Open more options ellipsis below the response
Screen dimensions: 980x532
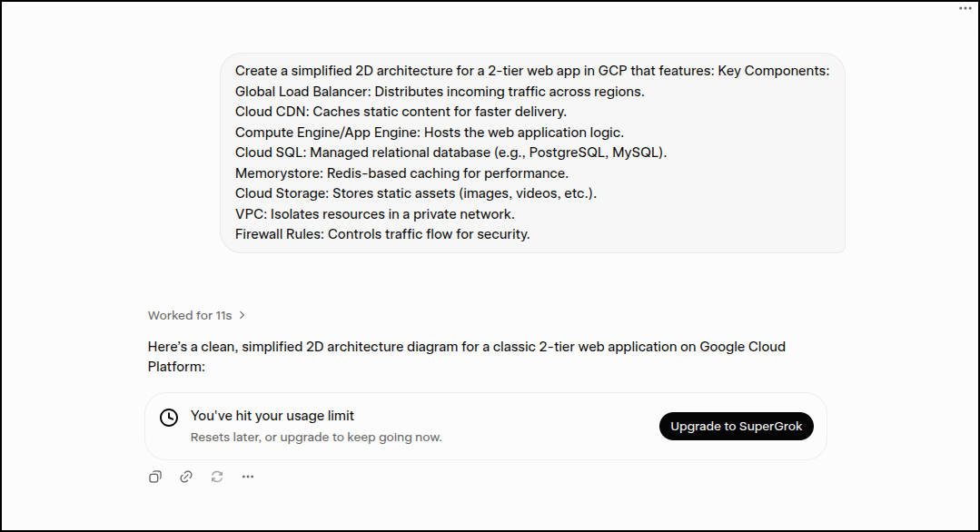[x=248, y=477]
